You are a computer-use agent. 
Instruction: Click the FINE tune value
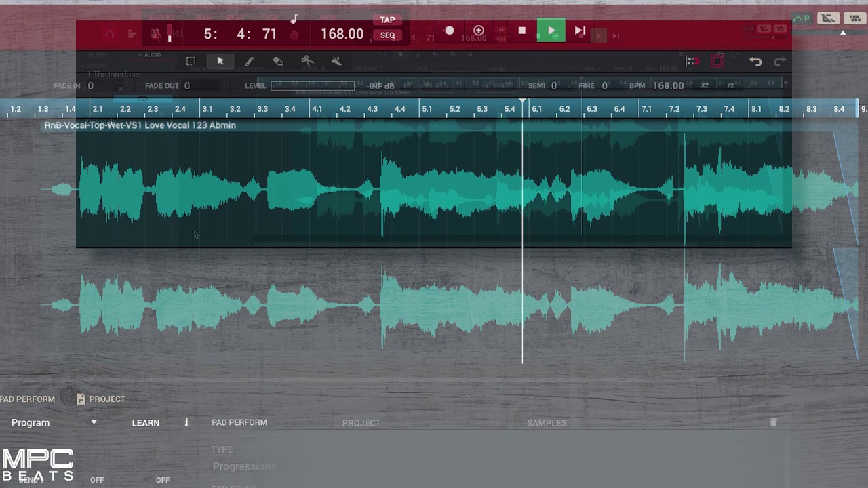604,86
